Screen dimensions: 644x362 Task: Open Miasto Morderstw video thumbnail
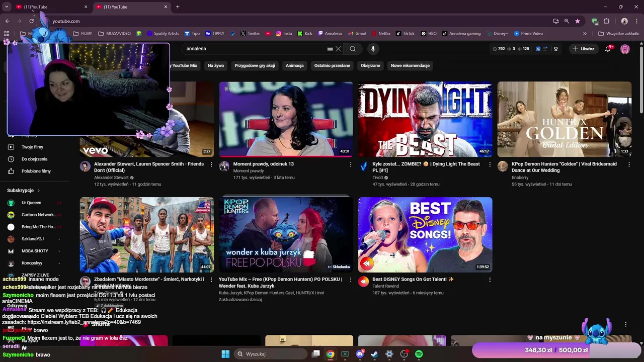coord(146,235)
